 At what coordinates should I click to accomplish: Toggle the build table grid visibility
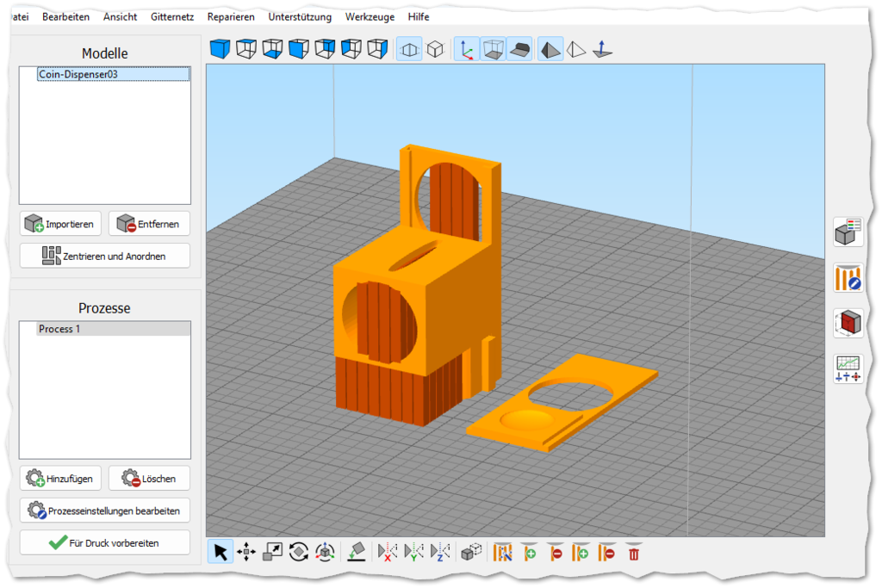[x=494, y=48]
